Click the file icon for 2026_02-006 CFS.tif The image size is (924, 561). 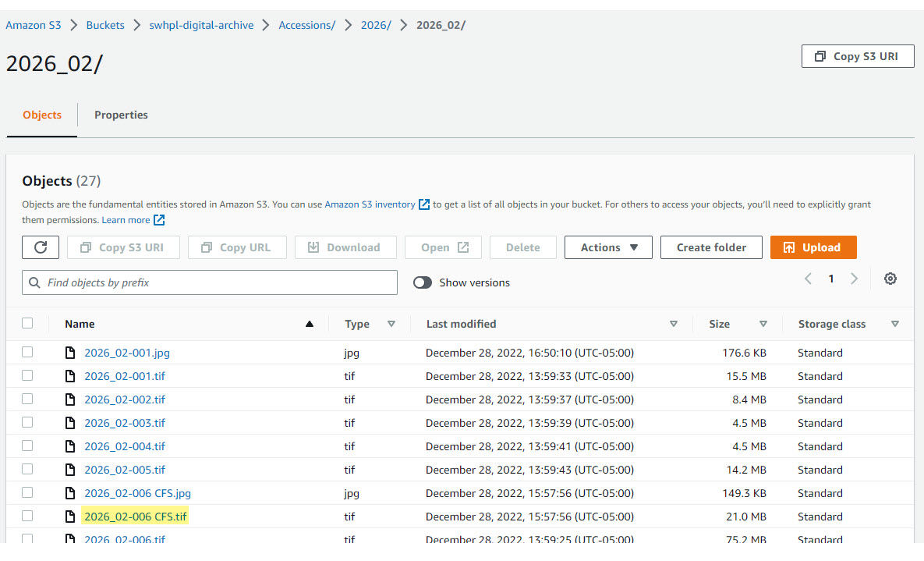70,517
